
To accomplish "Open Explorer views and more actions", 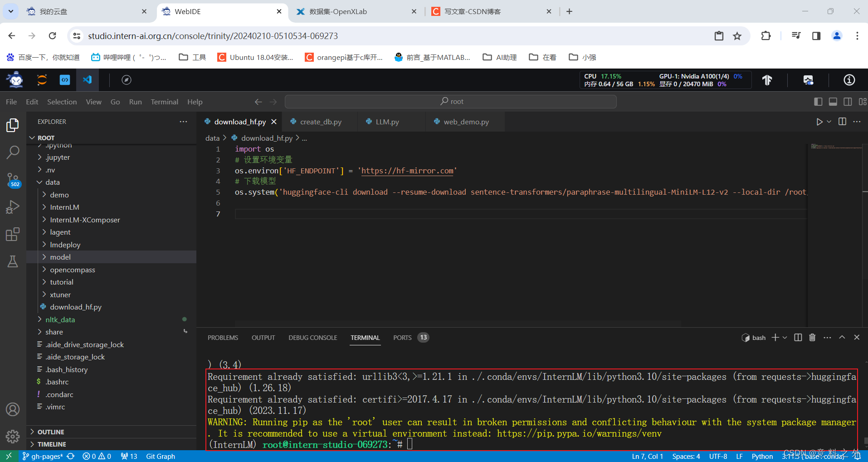I will click(183, 122).
